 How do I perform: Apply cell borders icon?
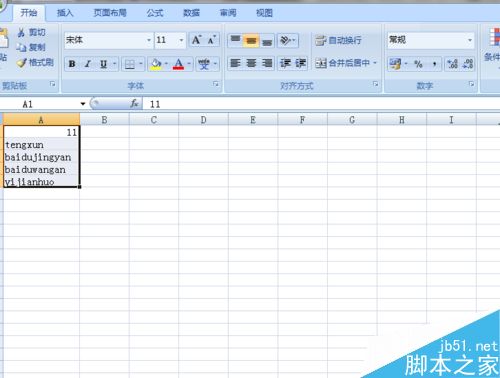130,64
